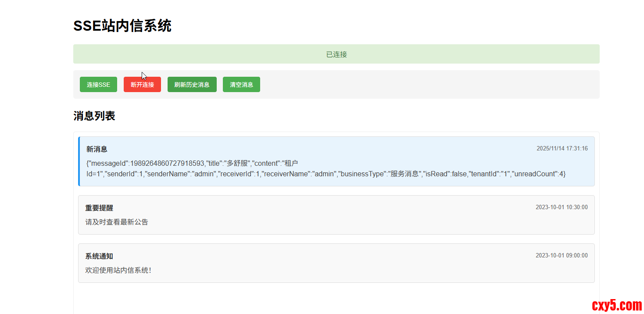Image resolution: width=644 pixels, height=314 pixels.
Task: Click the 请及时查看最新公告 message text
Action: 117,222
